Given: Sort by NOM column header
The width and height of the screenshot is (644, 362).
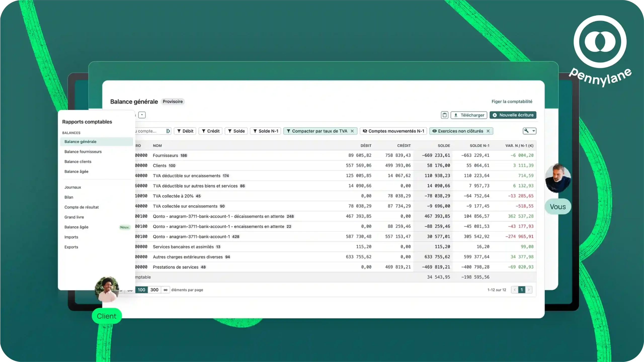Looking at the screenshot, I should pyautogui.click(x=157, y=146).
